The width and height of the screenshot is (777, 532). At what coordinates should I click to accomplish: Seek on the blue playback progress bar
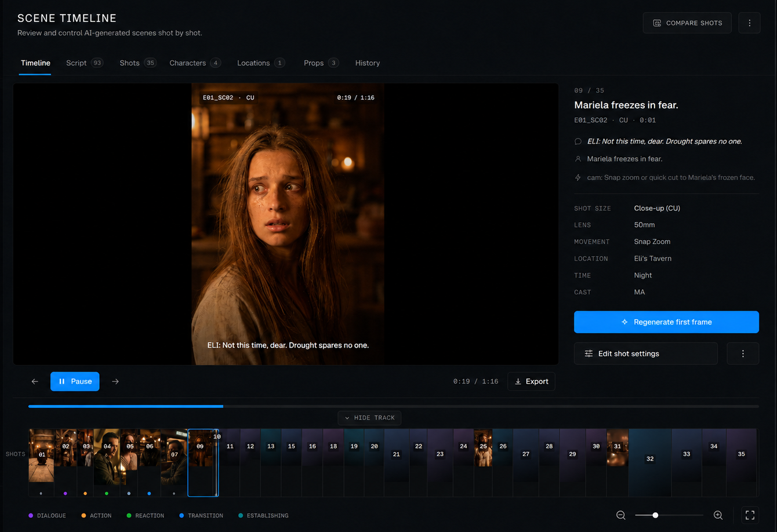126,406
